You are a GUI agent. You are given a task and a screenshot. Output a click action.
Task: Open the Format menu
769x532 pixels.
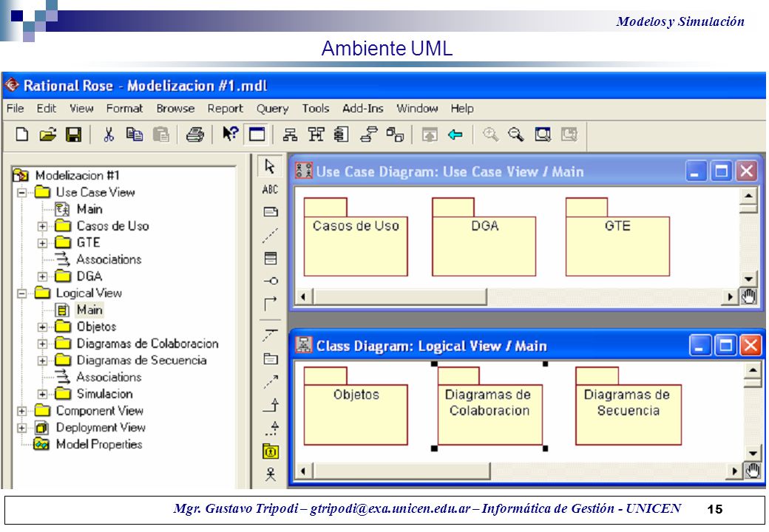(x=124, y=109)
